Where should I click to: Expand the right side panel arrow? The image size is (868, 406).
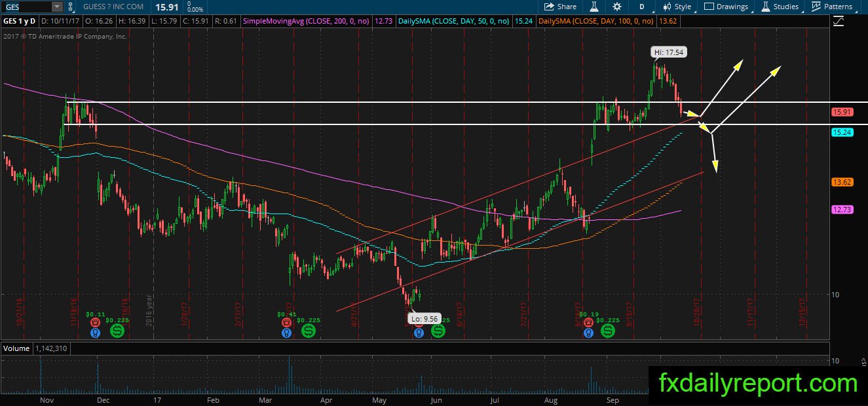[x=863, y=361]
